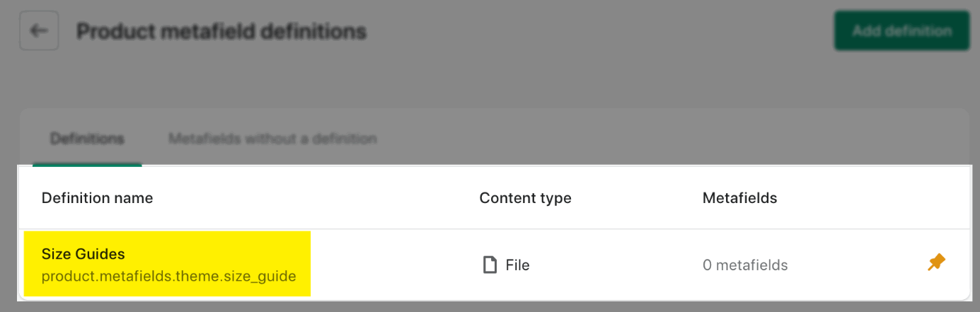This screenshot has width=980, height=312.
Task: Select the Size Guides table row
Action: pyautogui.click(x=494, y=265)
